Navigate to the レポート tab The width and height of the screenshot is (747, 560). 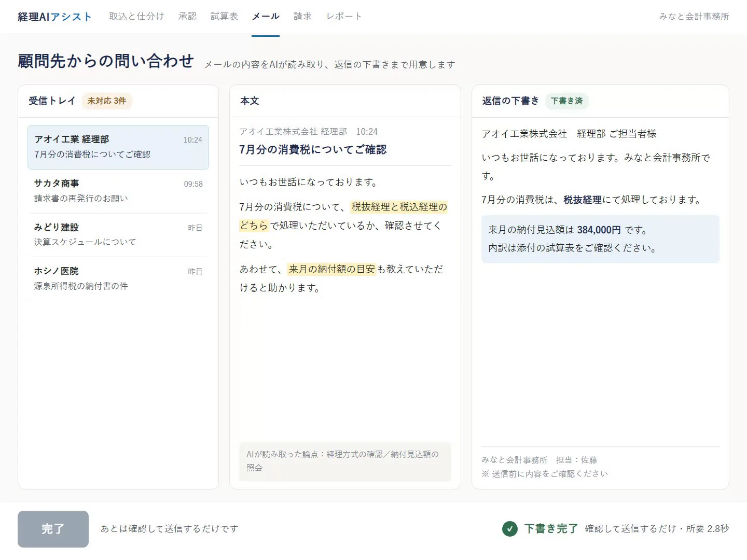click(x=344, y=17)
